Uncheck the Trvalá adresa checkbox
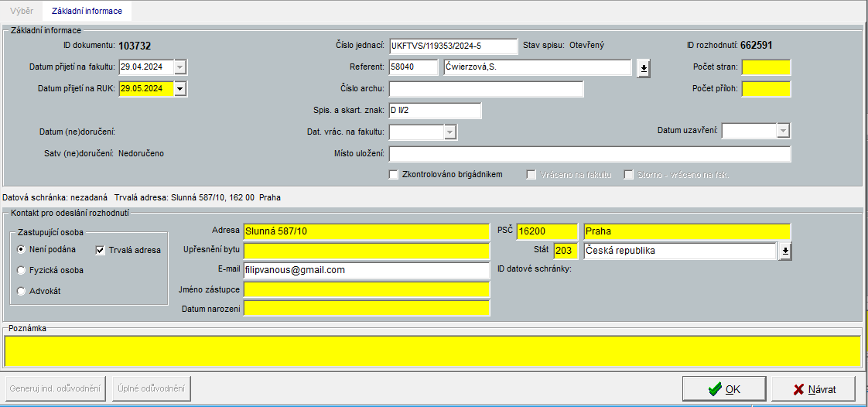 (x=101, y=250)
